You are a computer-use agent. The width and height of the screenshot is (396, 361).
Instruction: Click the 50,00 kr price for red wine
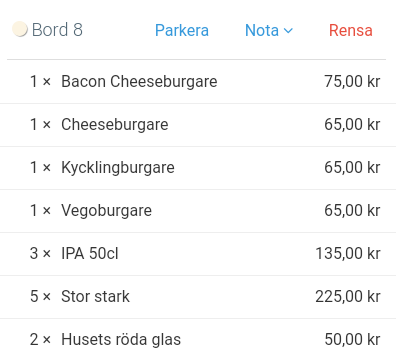[x=352, y=339]
